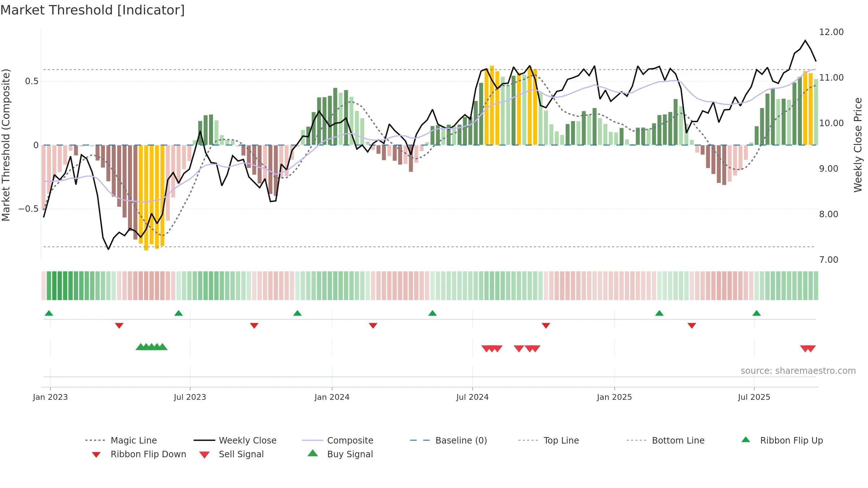Click the Market Threshold [Indicator] chart title
Image resolution: width=868 pixels, height=488 pixels.
tap(93, 10)
